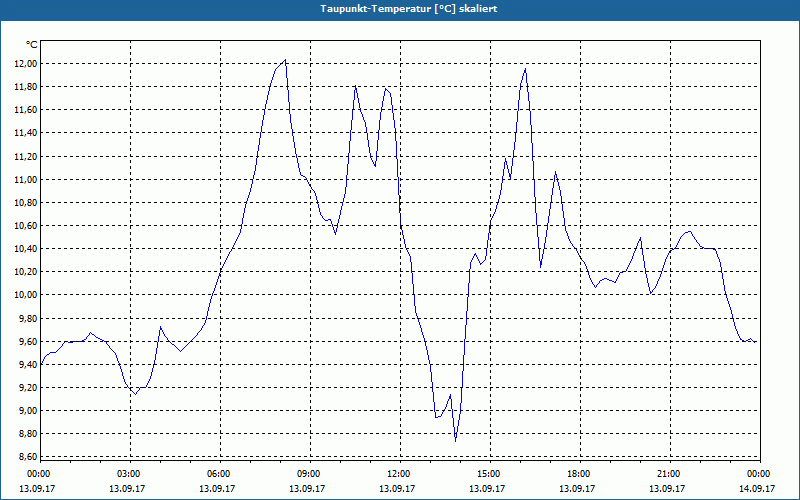Click the 13.09.17 date under 03:00

pos(128,488)
